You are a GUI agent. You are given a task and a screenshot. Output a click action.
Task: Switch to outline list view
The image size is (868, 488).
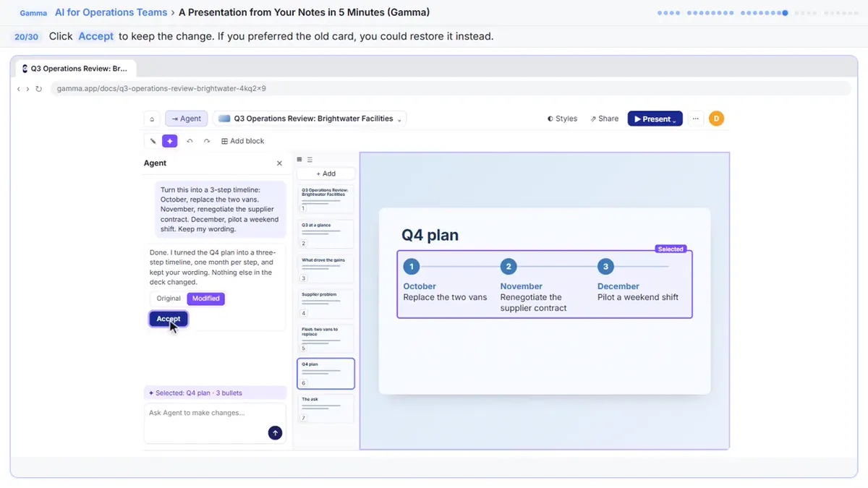pyautogui.click(x=310, y=160)
